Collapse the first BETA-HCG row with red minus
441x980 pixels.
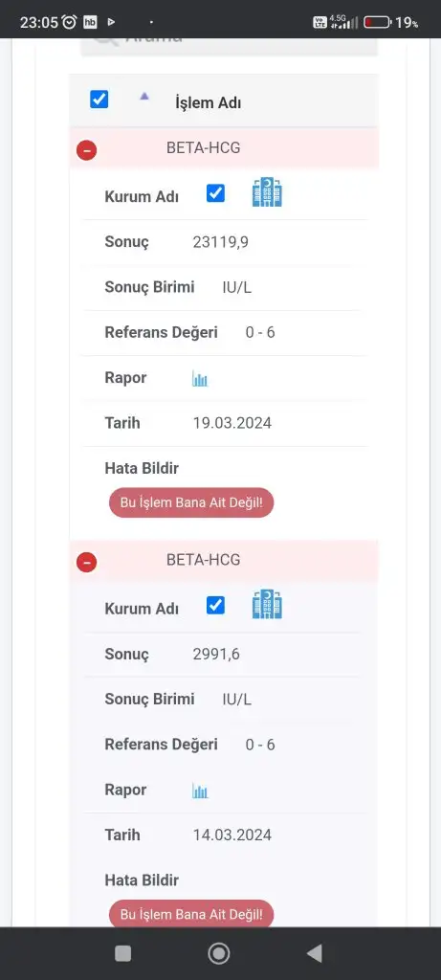click(86, 150)
